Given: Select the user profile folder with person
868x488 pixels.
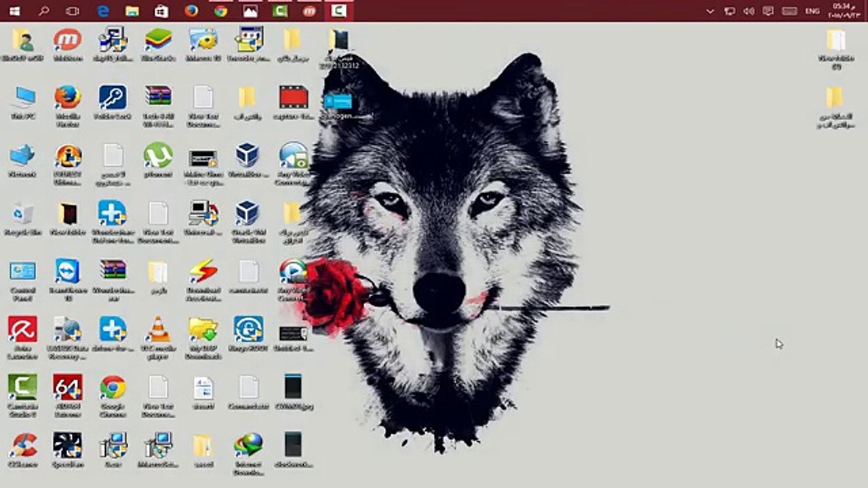Looking at the screenshot, I should click(22, 45).
